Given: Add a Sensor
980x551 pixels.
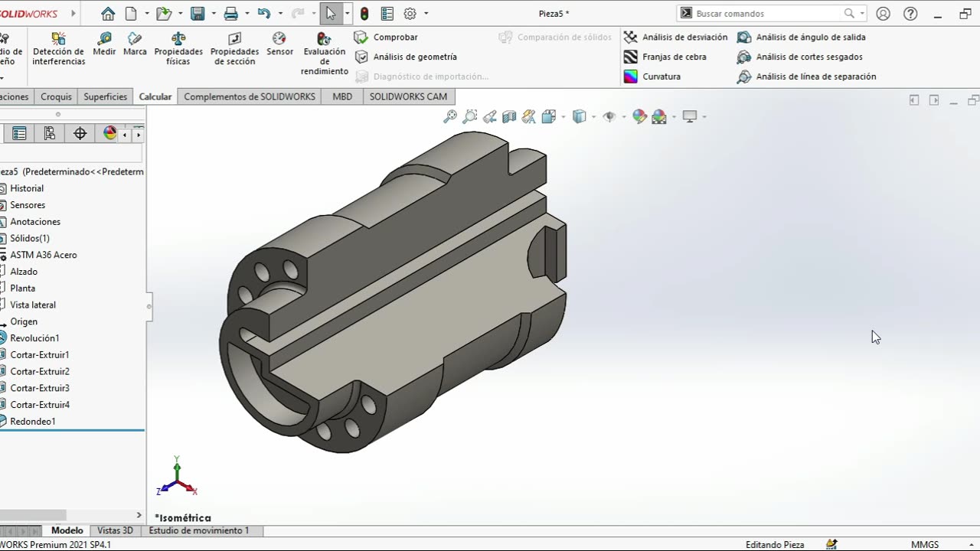Looking at the screenshot, I should click(x=279, y=44).
